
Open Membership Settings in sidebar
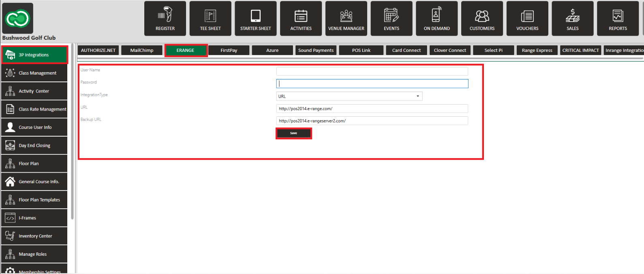tap(34, 269)
